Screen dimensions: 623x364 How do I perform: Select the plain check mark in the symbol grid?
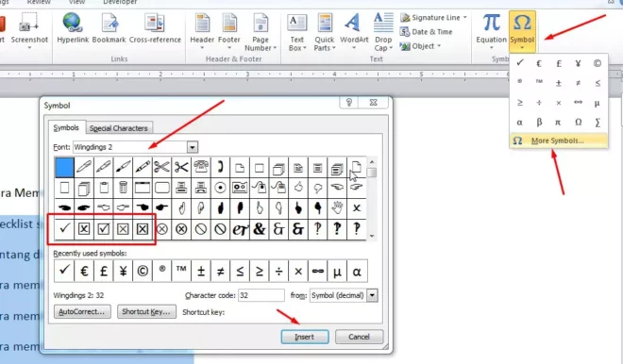64,228
